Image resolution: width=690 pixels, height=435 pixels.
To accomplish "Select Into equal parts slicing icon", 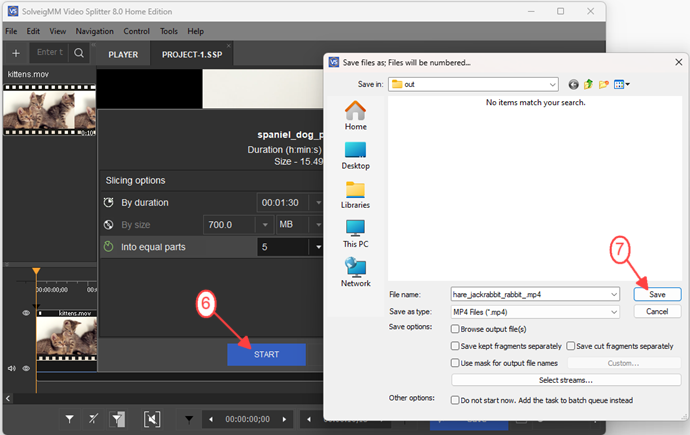I will coord(108,247).
